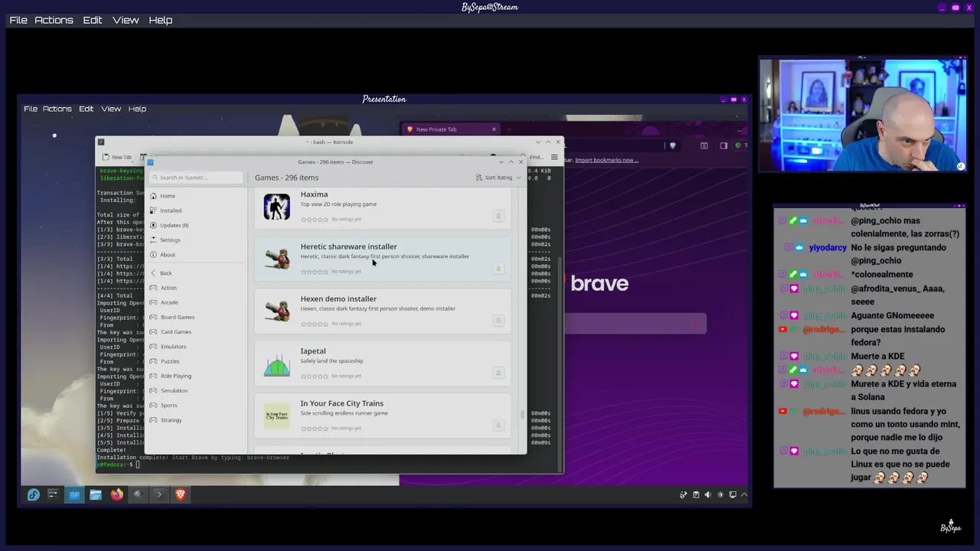
Task: Open the Haxima game thumbnail
Action: pyautogui.click(x=277, y=207)
